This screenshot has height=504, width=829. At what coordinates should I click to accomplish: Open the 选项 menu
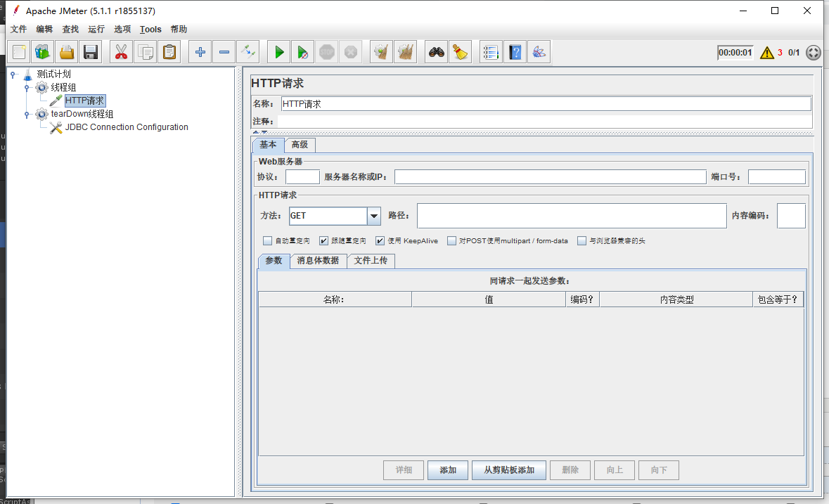pos(122,29)
